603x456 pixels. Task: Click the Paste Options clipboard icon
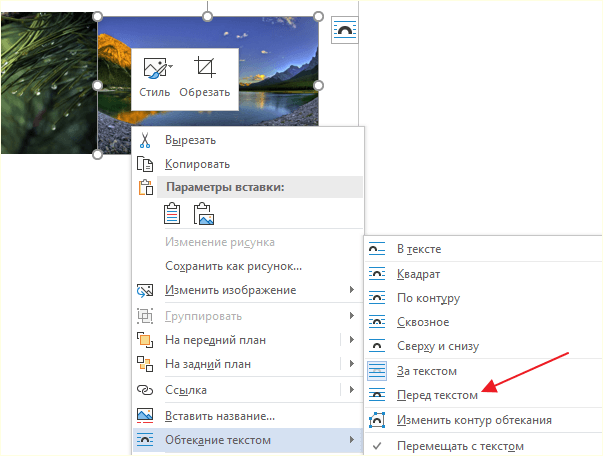(145, 188)
